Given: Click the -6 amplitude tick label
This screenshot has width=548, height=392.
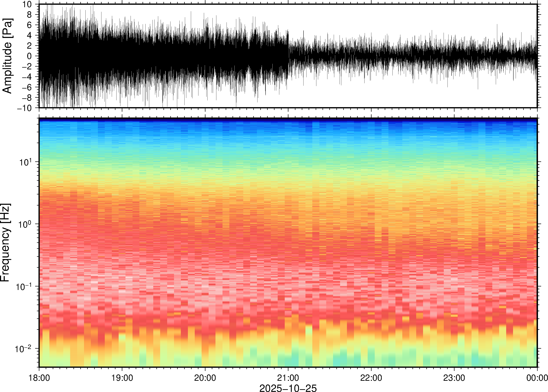Looking at the screenshot, I should pos(27,87).
